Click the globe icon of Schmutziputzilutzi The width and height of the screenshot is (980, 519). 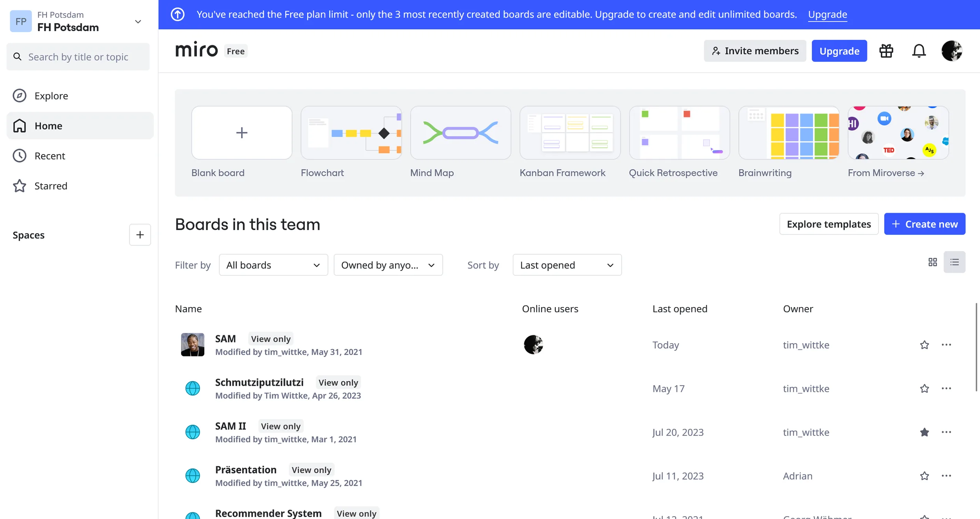tap(192, 388)
